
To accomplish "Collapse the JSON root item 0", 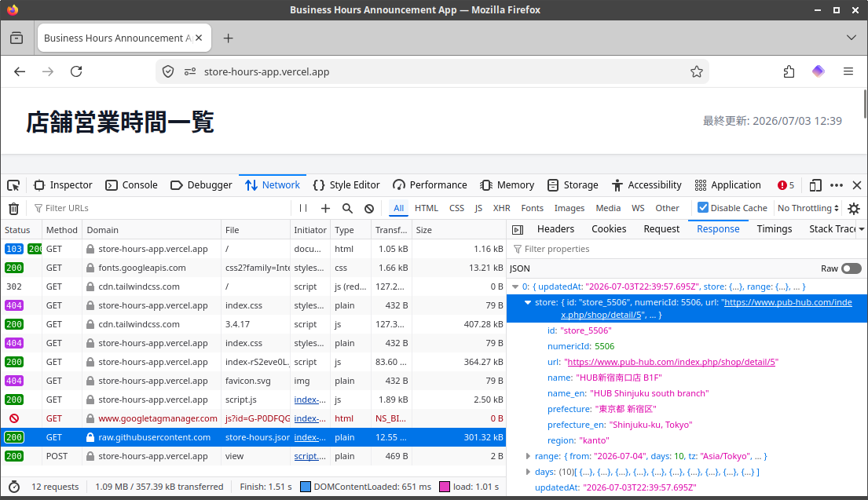I will [x=515, y=287].
